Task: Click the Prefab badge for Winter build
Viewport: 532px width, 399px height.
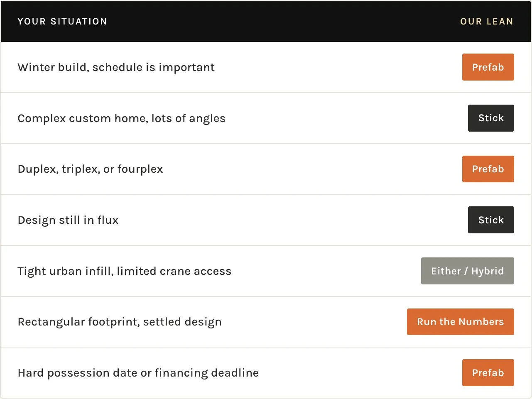Action: tap(488, 67)
